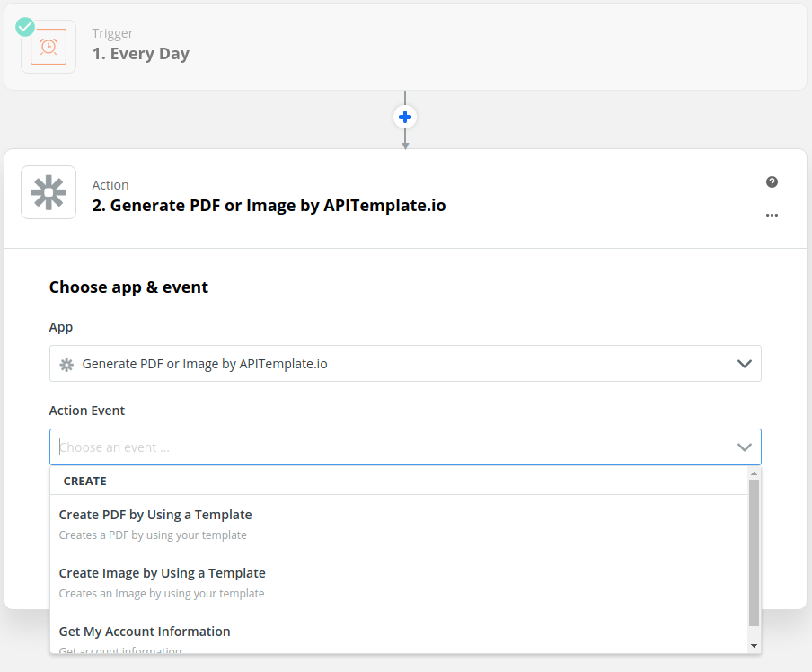Select Create PDF by Using a Template
Screen dimensions: 812x672
(x=399, y=524)
